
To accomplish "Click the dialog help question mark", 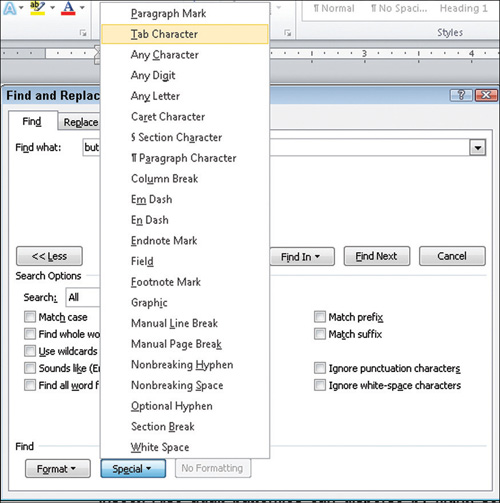I will [461, 95].
